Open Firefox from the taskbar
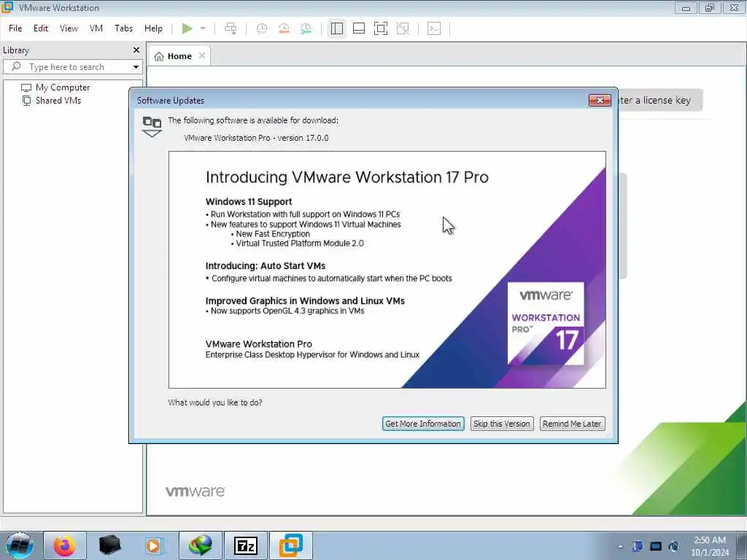 65,545
